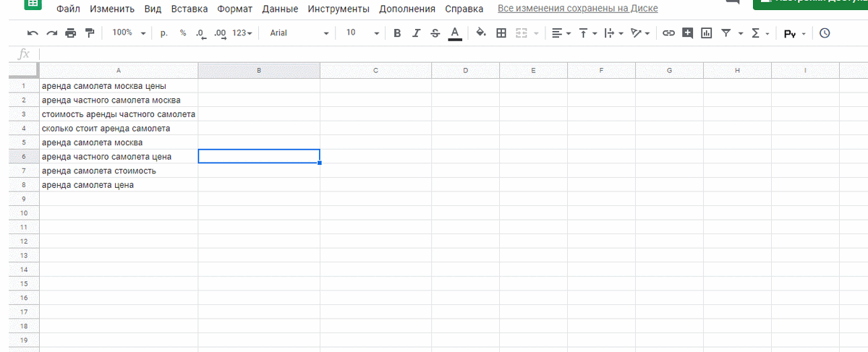The image size is (868, 352).
Task: Click the Redo arrow icon
Action: [51, 33]
